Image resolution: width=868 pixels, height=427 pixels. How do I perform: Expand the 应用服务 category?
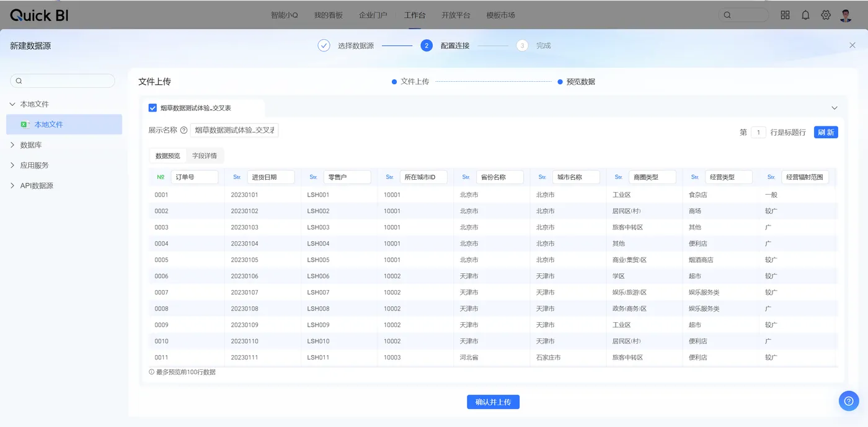pyautogui.click(x=13, y=165)
